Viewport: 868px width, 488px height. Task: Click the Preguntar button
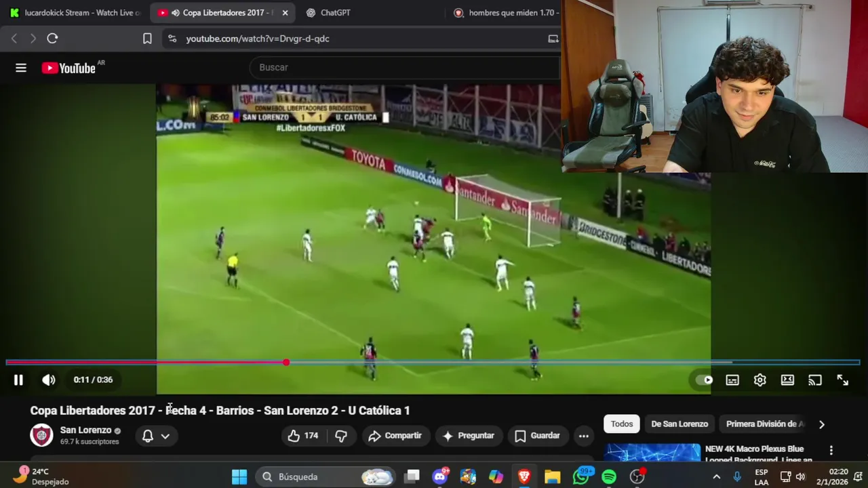coord(468,436)
